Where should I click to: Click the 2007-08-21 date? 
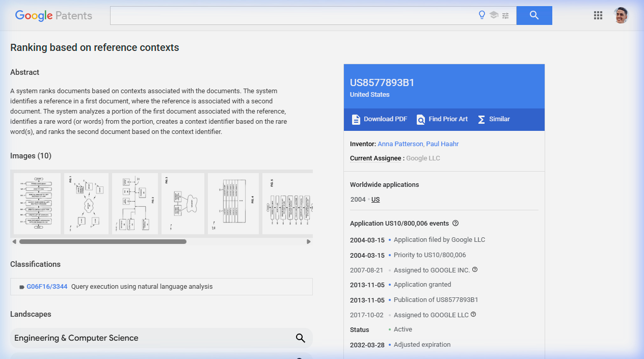tap(367, 270)
